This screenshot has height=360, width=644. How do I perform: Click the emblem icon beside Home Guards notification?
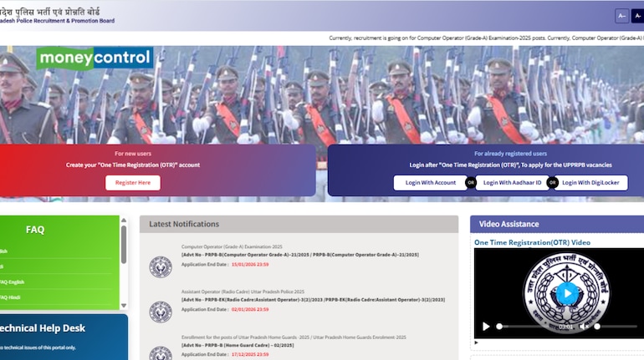161,352
